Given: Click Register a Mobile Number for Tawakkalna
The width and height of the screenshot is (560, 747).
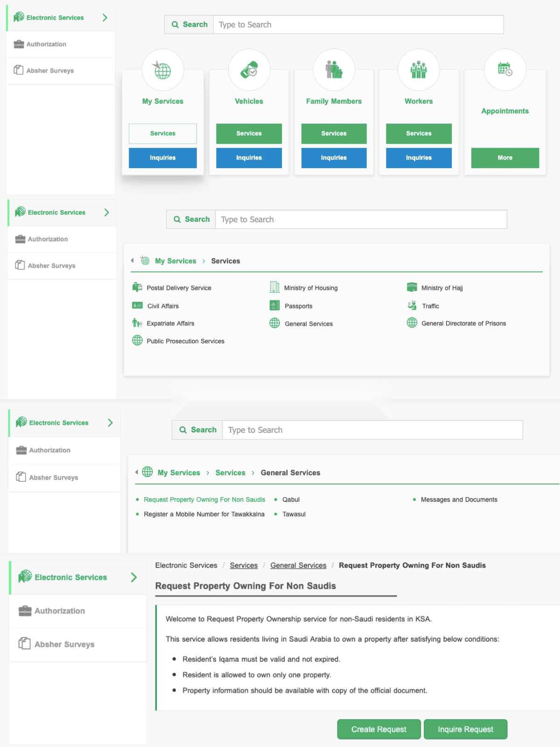Looking at the screenshot, I should pos(204,514).
